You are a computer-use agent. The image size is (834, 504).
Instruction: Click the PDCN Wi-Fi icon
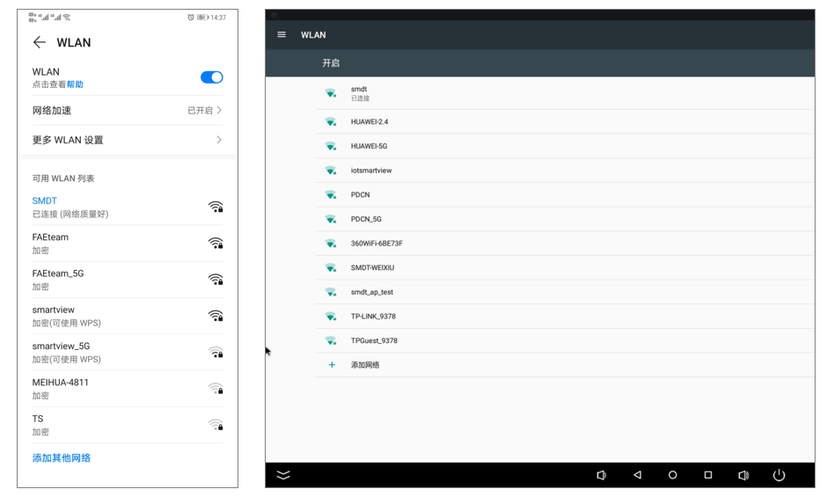tap(331, 194)
